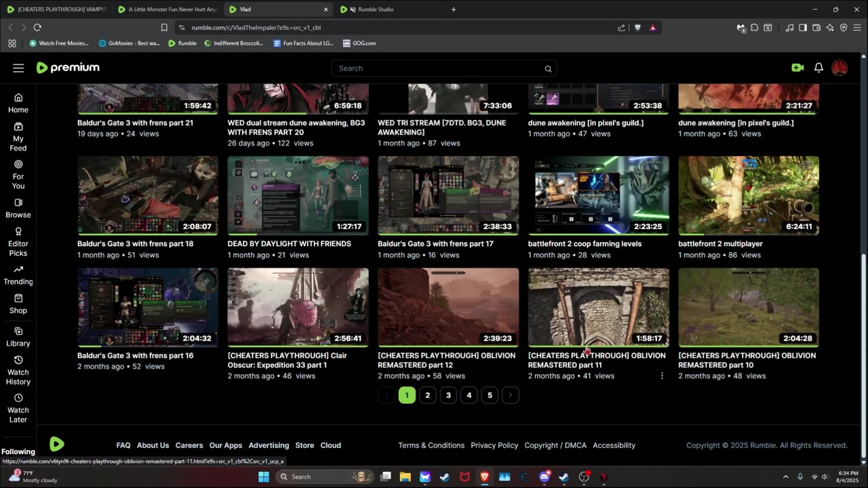Open Cloud footer link
Image resolution: width=868 pixels, height=488 pixels.
pyautogui.click(x=331, y=445)
